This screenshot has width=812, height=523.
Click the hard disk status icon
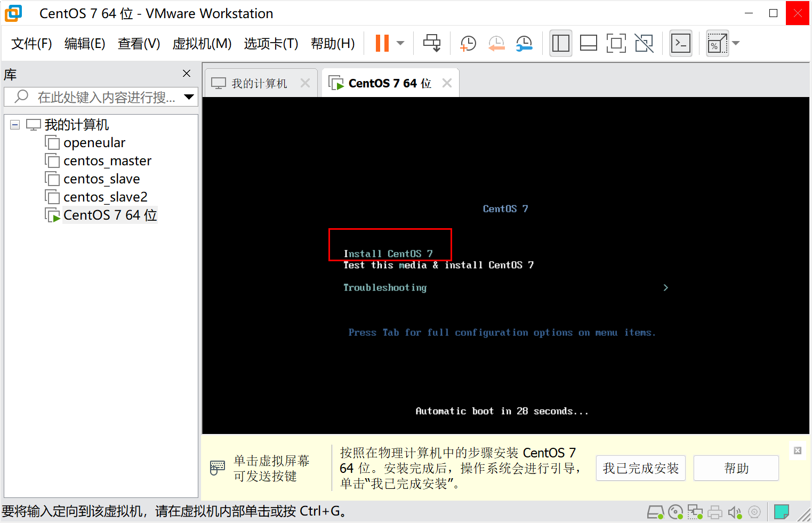(655, 512)
